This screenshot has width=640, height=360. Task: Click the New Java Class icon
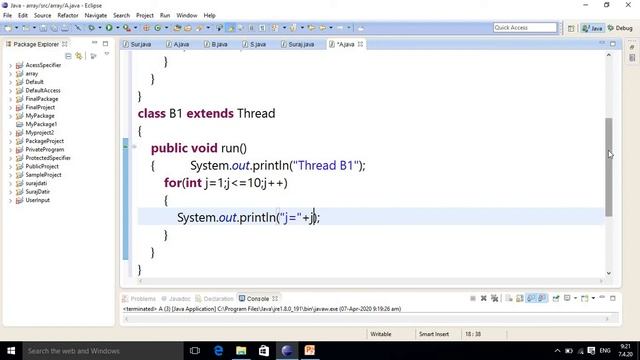(x=158, y=28)
